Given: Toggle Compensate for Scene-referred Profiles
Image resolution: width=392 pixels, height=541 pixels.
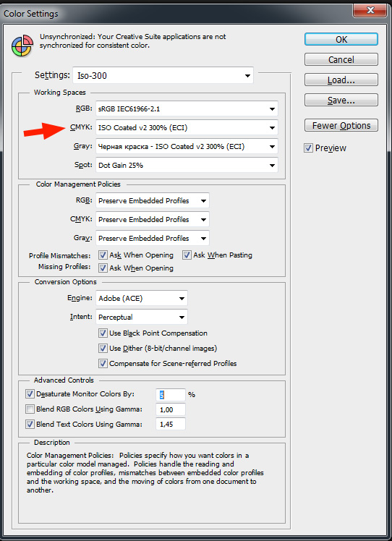Looking at the screenshot, I should pos(103,363).
